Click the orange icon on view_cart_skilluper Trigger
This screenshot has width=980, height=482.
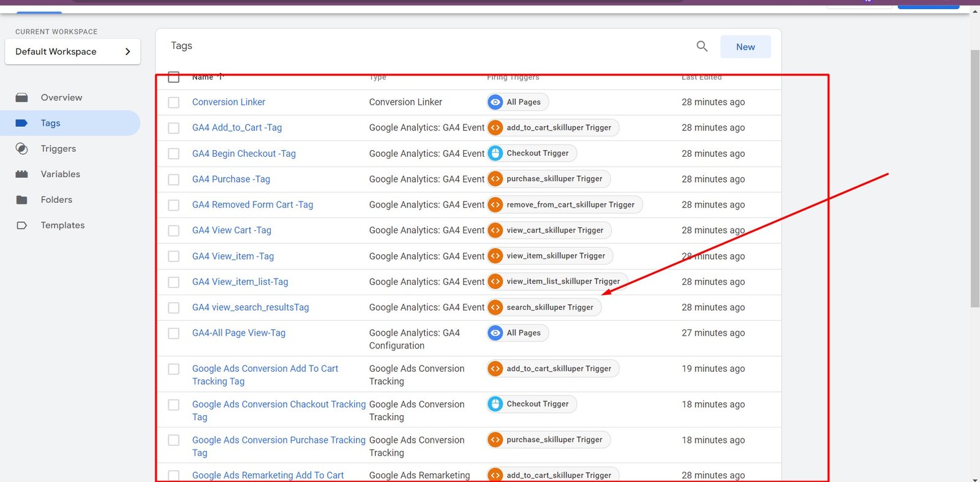496,230
